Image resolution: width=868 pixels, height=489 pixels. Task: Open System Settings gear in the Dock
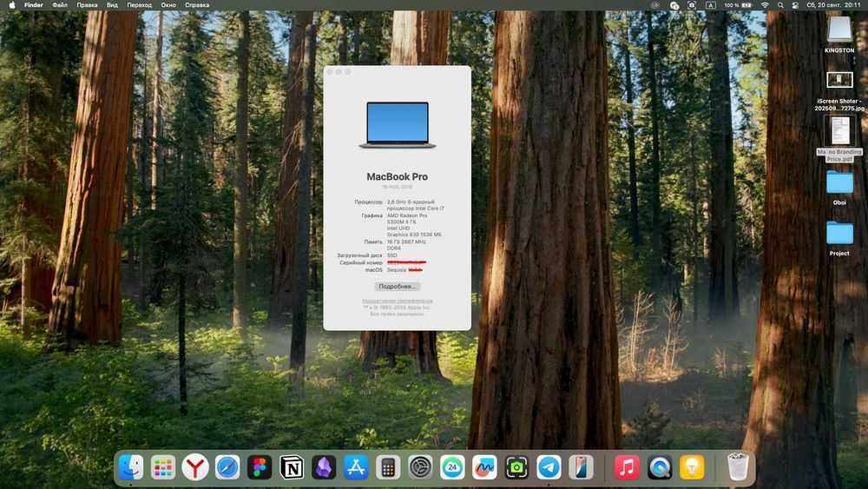click(x=420, y=467)
